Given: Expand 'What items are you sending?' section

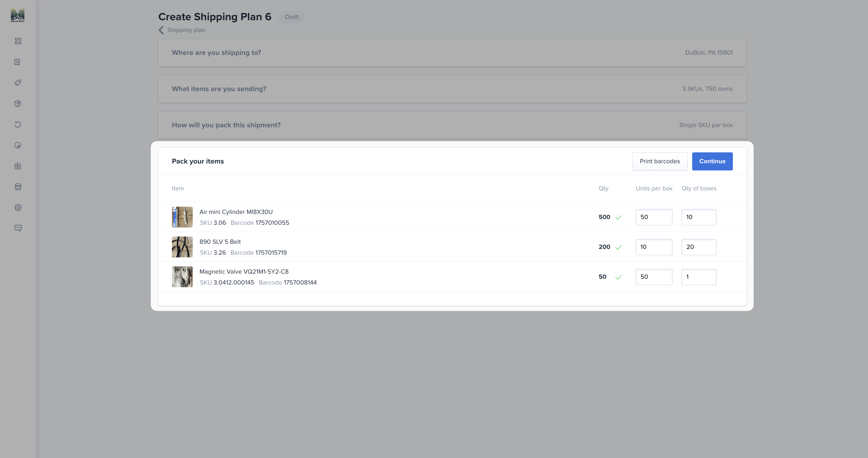Looking at the screenshot, I should (x=452, y=89).
